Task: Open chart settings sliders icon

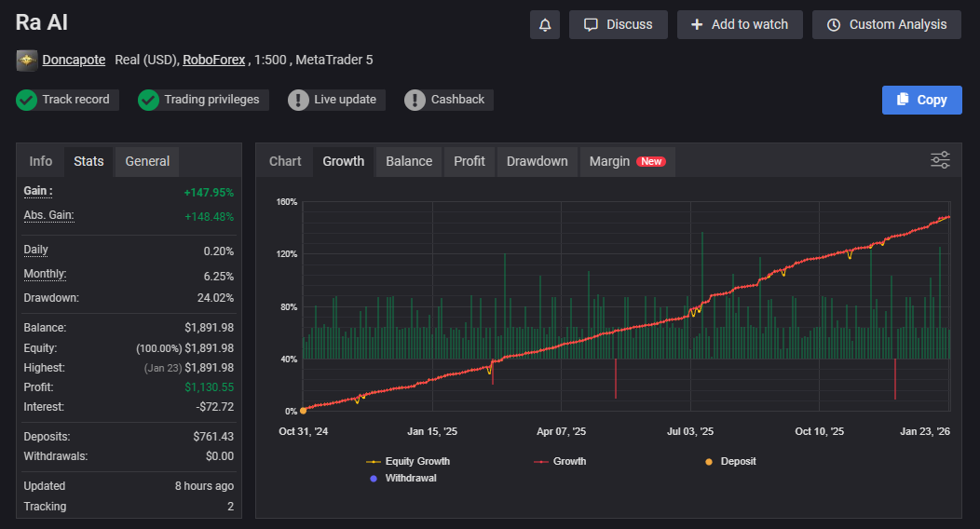Action: point(940,160)
